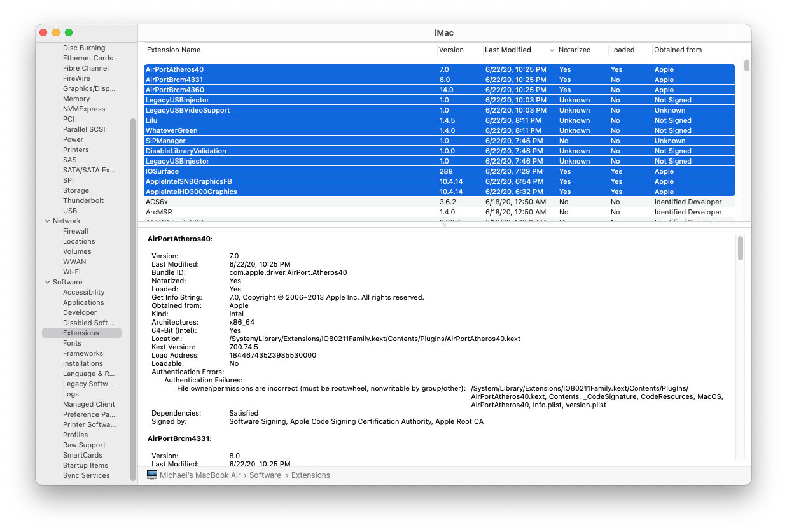The width and height of the screenshot is (787, 532).
Task: Select NVMExpress in sidebar
Action: 84,109
